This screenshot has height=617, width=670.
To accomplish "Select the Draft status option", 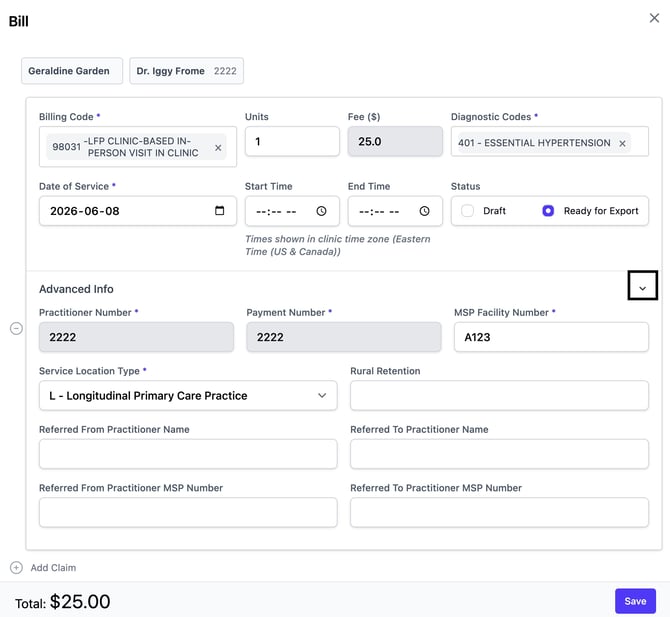I will [x=467, y=211].
